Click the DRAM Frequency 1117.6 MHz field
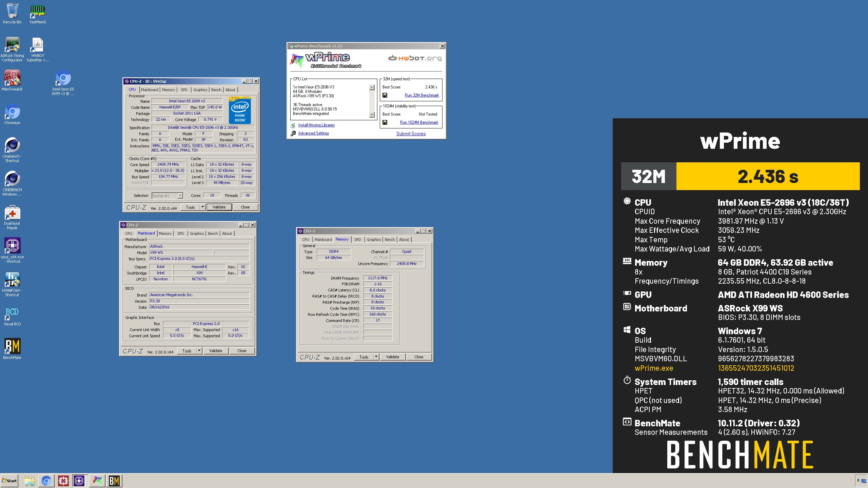The image size is (868, 488). coord(378,278)
